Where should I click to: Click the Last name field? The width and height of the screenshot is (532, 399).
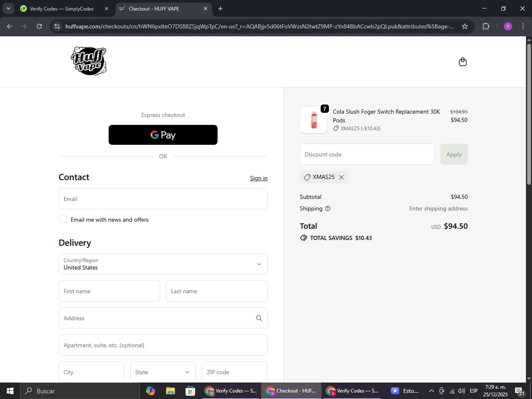tap(217, 291)
